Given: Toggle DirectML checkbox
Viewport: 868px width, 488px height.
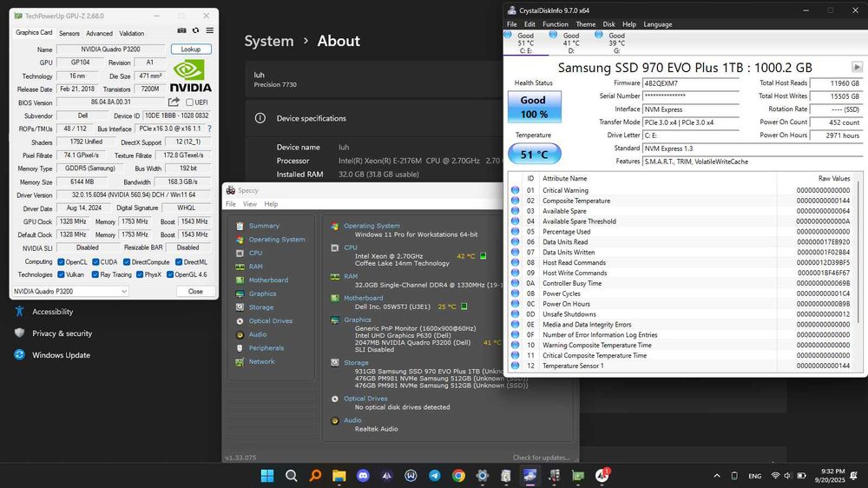Looking at the screenshot, I should point(179,262).
